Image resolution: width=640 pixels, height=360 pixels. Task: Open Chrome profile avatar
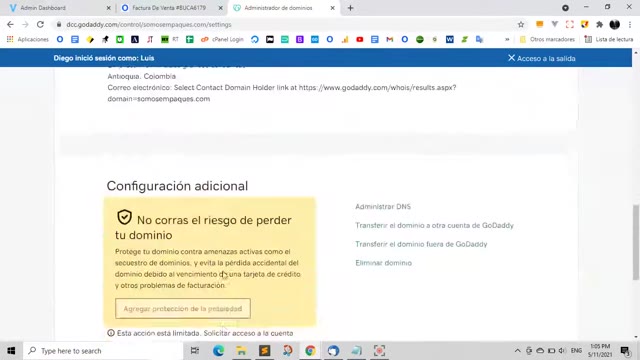pyautogui.click(x=615, y=24)
